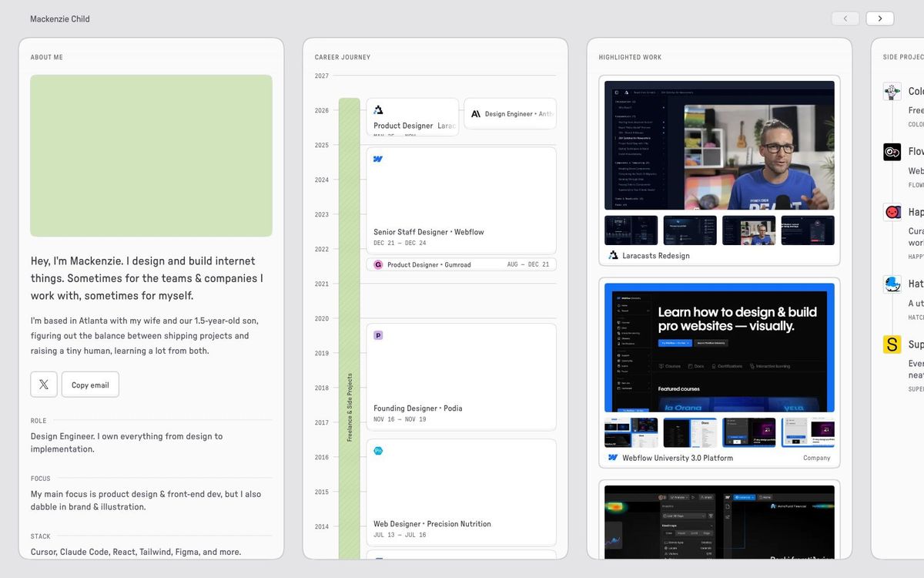Click the 2024 year marker on the timeline
Viewport: 924px width, 578px height.
click(x=322, y=180)
